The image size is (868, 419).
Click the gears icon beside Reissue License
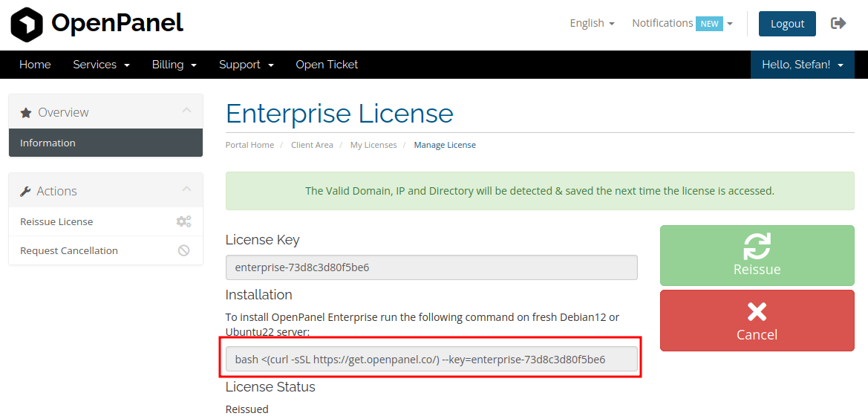(x=183, y=221)
